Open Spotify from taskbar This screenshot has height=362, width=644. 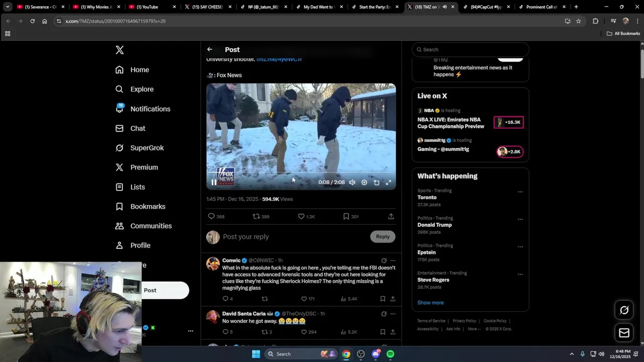click(x=390, y=354)
